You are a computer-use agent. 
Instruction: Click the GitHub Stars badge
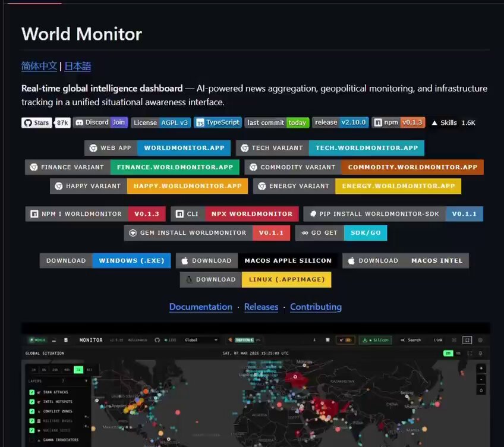pos(36,122)
